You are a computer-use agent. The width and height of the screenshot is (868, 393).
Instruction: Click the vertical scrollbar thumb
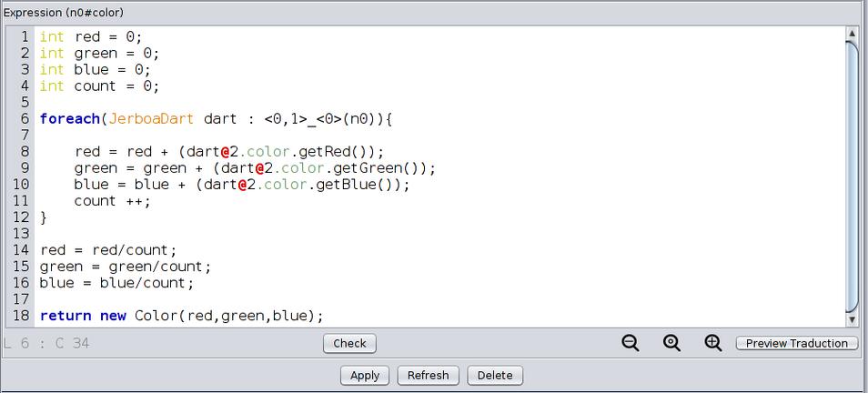tap(852, 176)
